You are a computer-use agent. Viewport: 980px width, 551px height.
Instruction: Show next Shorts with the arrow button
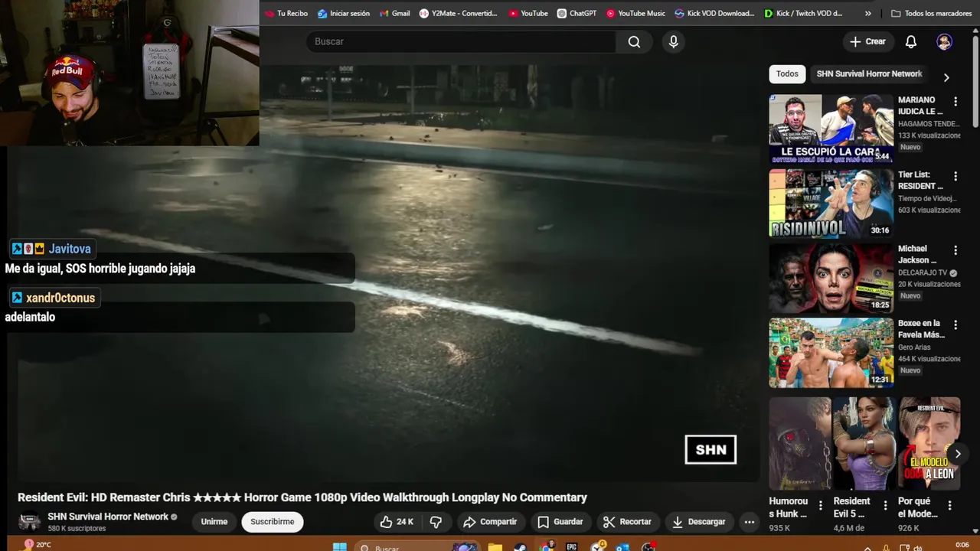coord(957,454)
